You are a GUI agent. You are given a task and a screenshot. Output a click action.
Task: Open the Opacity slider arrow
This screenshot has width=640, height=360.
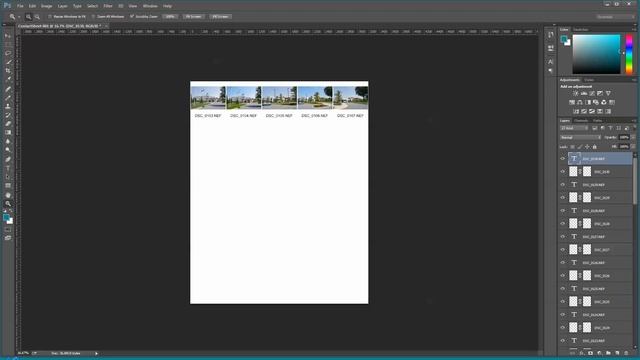pyautogui.click(x=633, y=138)
